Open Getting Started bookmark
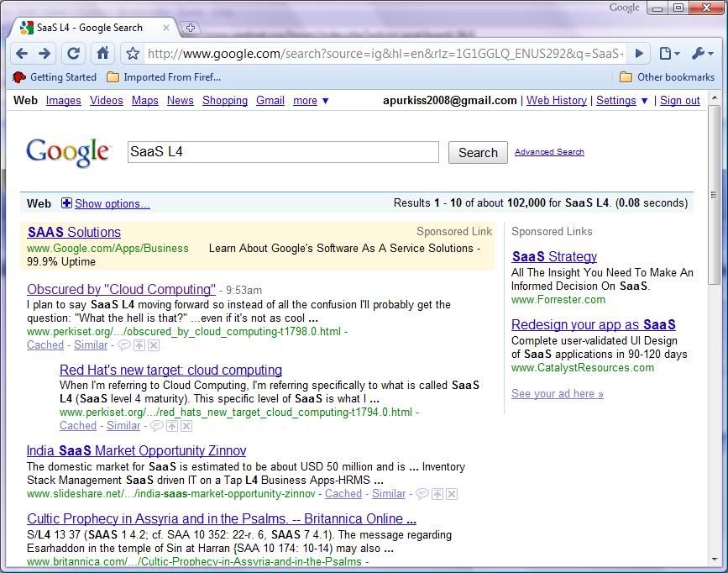 [x=55, y=77]
